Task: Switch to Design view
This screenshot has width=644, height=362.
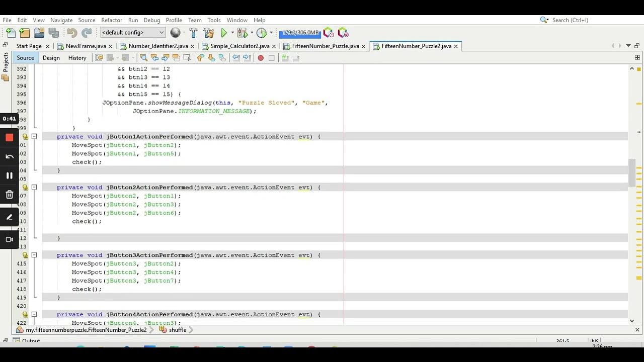Action: tap(51, 58)
